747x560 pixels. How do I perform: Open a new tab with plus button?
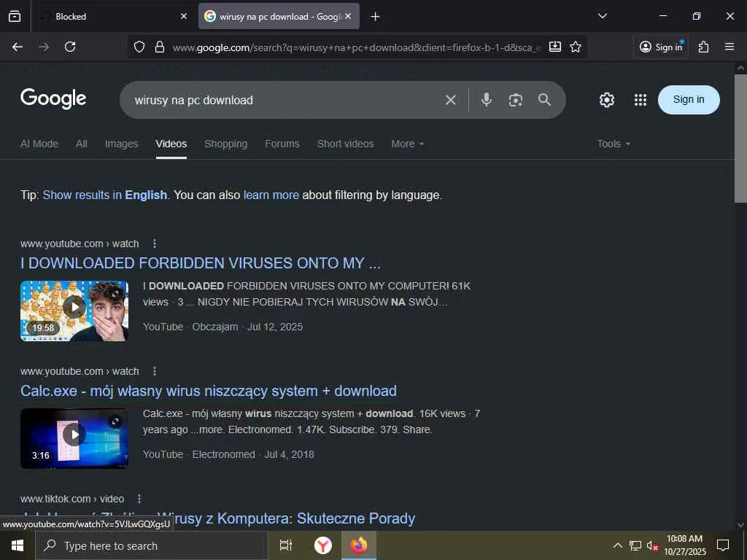(x=375, y=17)
